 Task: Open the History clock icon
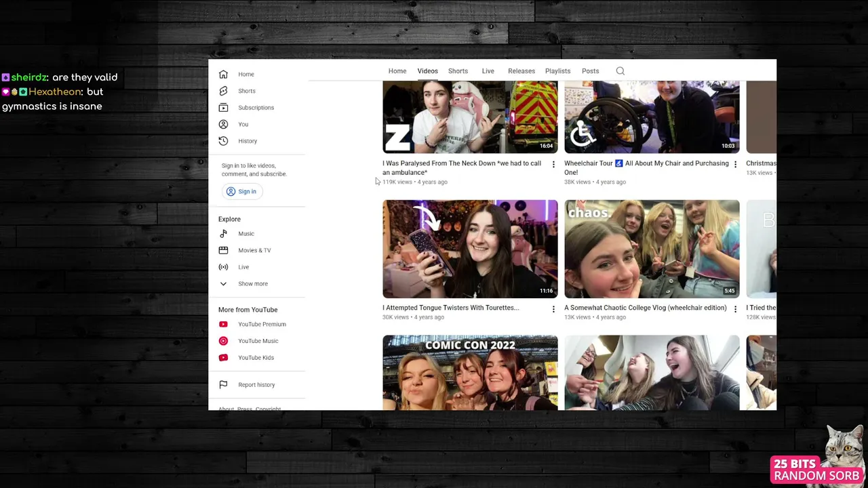[x=223, y=141]
